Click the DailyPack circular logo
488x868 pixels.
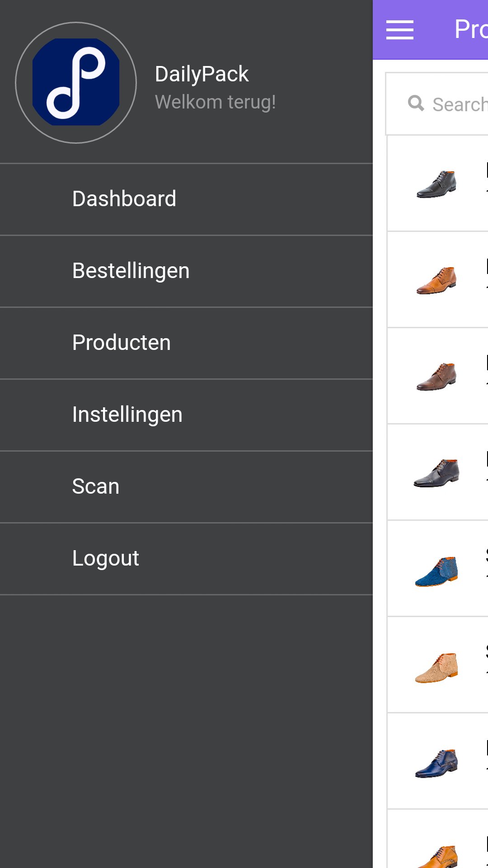[x=76, y=82]
